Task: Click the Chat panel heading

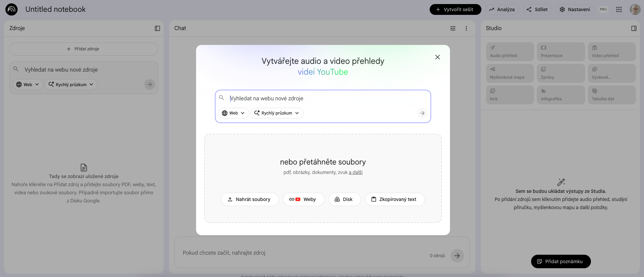Action: pos(180,28)
